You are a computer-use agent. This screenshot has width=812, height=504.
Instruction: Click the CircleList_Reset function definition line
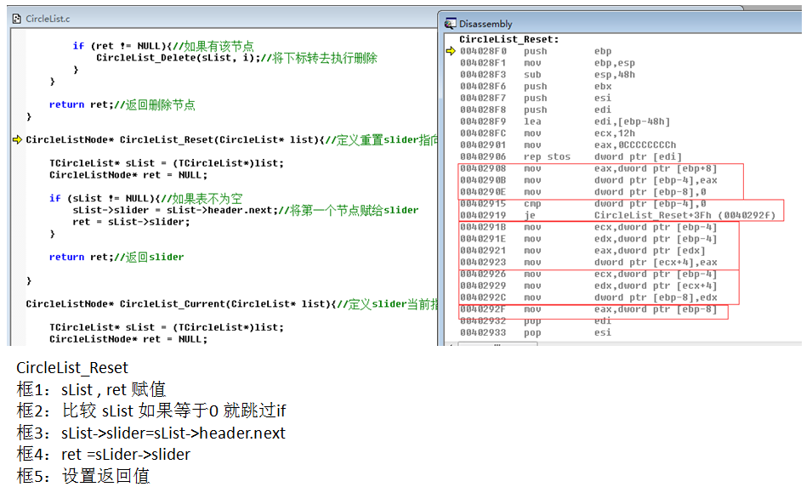pyautogui.click(x=232, y=139)
